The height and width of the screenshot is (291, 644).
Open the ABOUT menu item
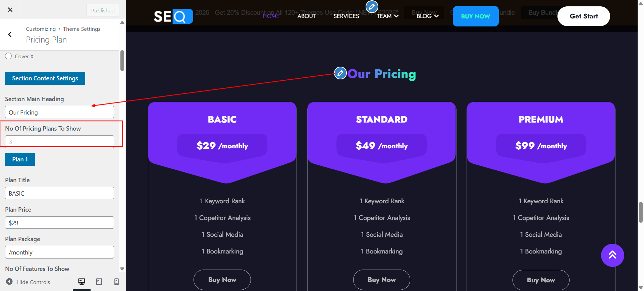point(307,16)
